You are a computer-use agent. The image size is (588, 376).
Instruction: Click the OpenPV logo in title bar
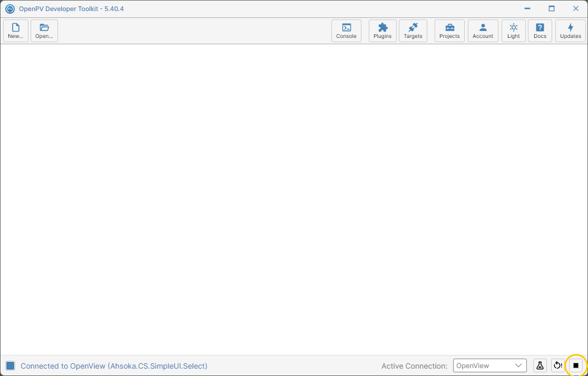[x=10, y=8]
